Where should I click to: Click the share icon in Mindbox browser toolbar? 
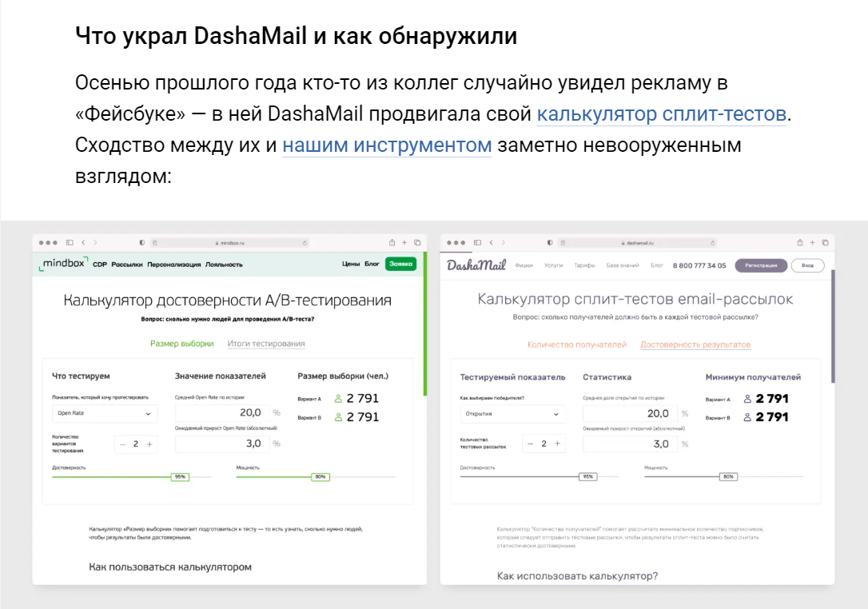coord(391,242)
